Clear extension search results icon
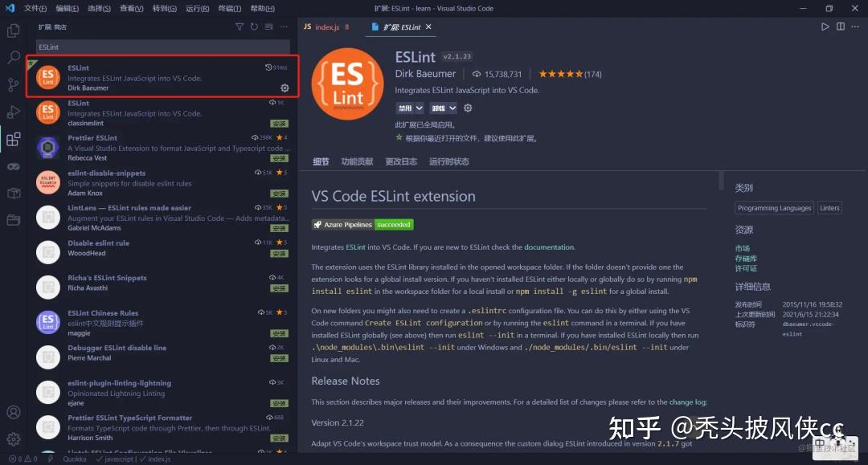Screen dimensions: 868x465 coord(269,27)
